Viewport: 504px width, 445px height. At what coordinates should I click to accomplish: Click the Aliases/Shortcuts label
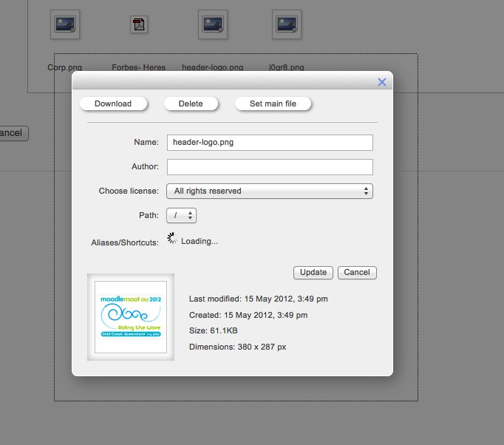click(x=125, y=242)
